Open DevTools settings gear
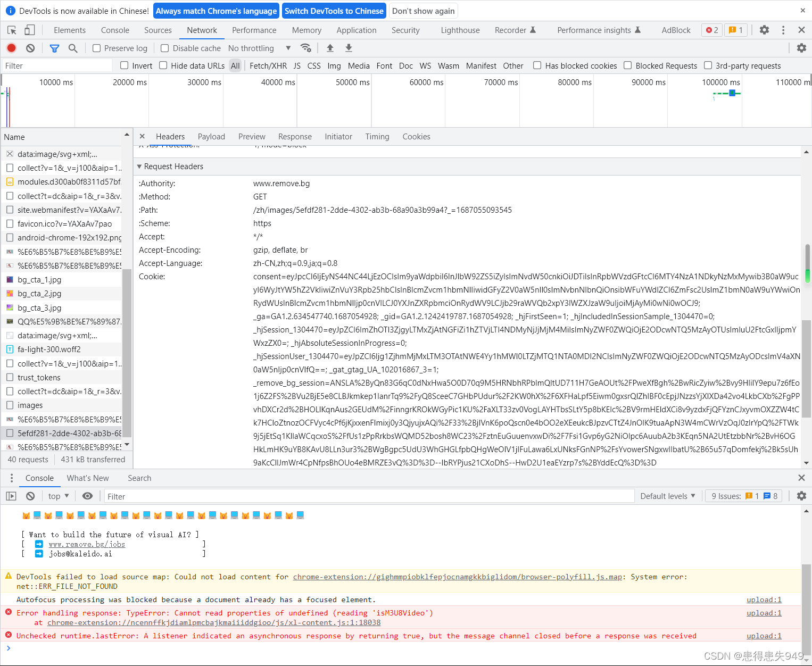This screenshot has width=812, height=666. [x=764, y=30]
